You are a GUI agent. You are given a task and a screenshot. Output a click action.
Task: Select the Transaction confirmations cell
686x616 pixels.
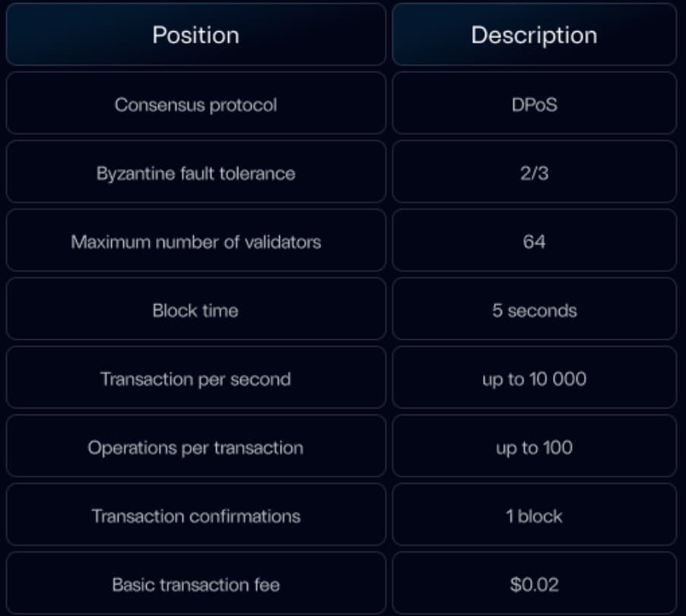(195, 516)
